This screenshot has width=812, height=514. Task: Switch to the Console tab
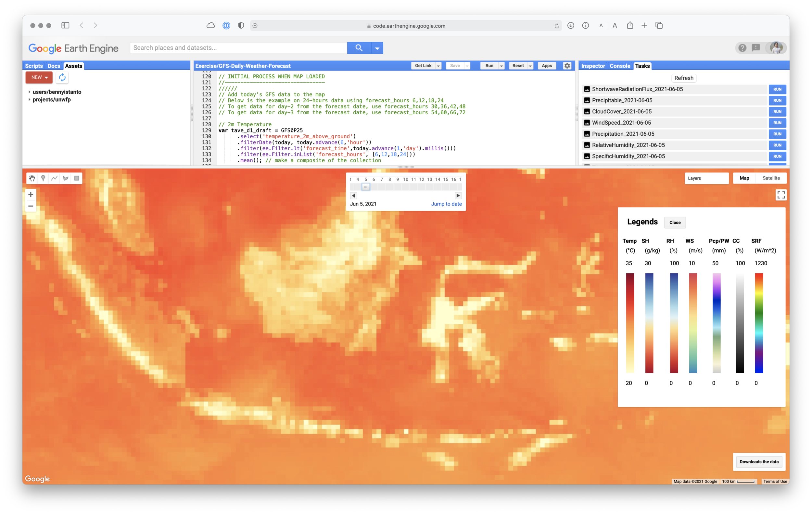pyautogui.click(x=619, y=66)
